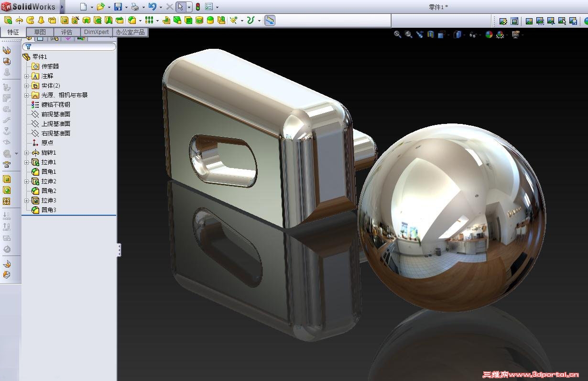Expand the 实体(2) tree node
Screen dimensions: 588x381
pyautogui.click(x=27, y=85)
